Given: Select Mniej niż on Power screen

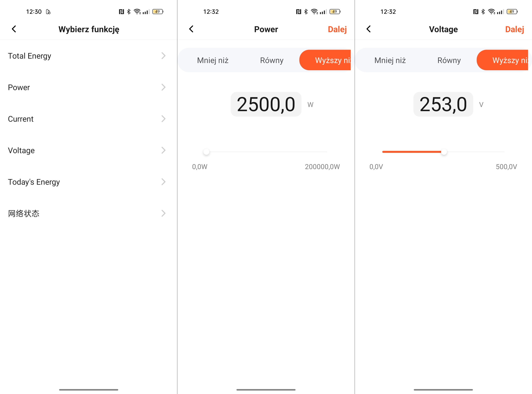Looking at the screenshot, I should click(x=213, y=60).
